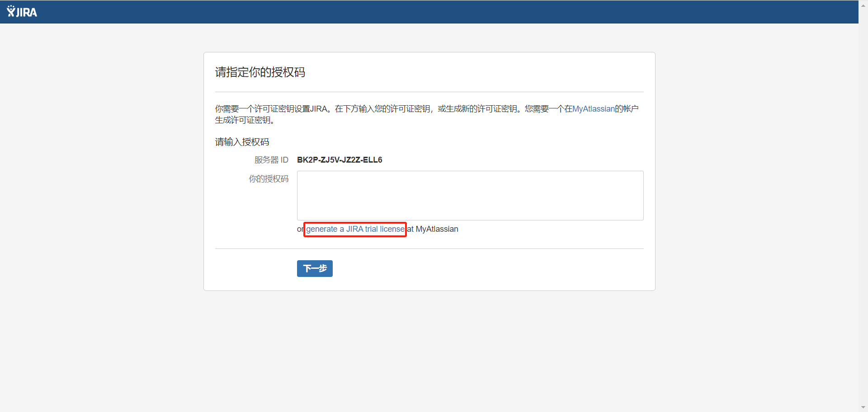Click the 请输入授权码 subheading
868x412 pixels.
pyautogui.click(x=242, y=142)
